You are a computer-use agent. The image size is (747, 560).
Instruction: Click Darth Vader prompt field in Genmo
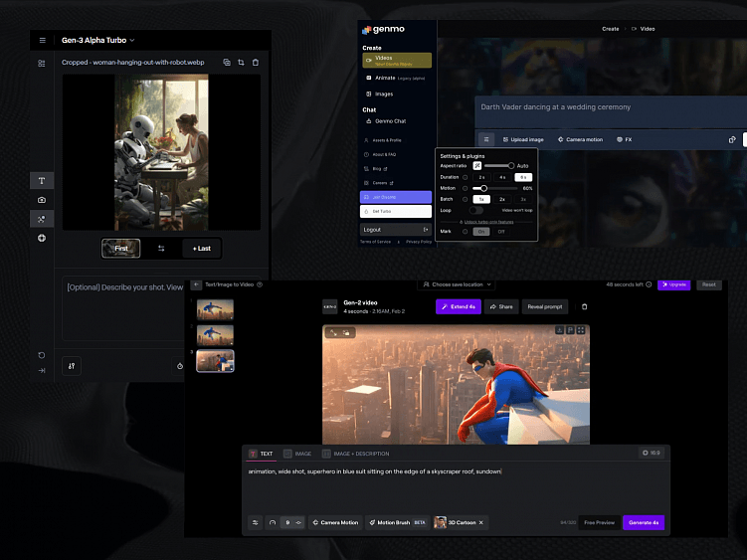tap(611, 111)
